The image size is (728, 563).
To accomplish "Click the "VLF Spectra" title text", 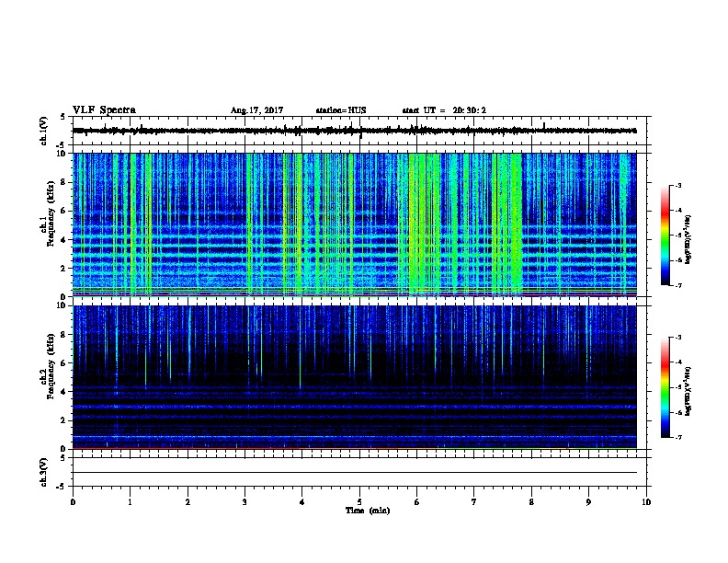I will click(104, 110).
